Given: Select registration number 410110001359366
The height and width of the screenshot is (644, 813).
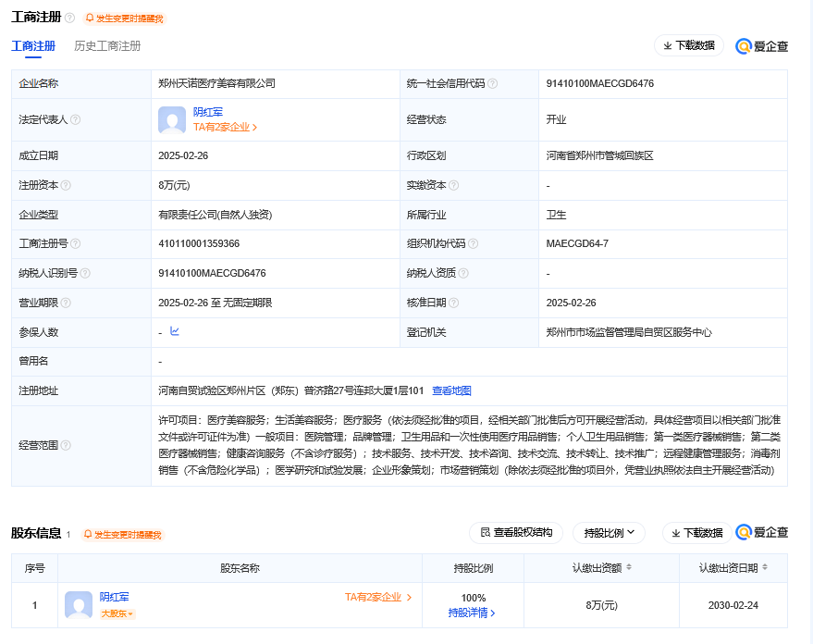Looking at the screenshot, I should coord(199,243).
